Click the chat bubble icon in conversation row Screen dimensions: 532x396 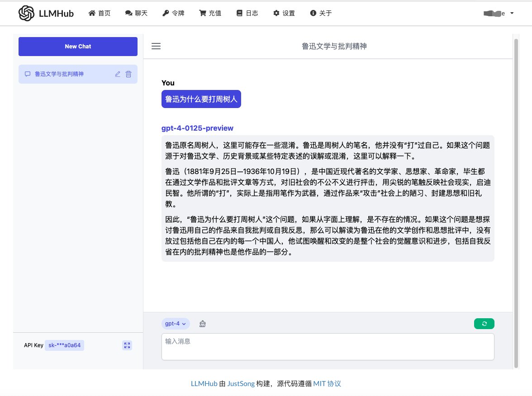(x=28, y=74)
